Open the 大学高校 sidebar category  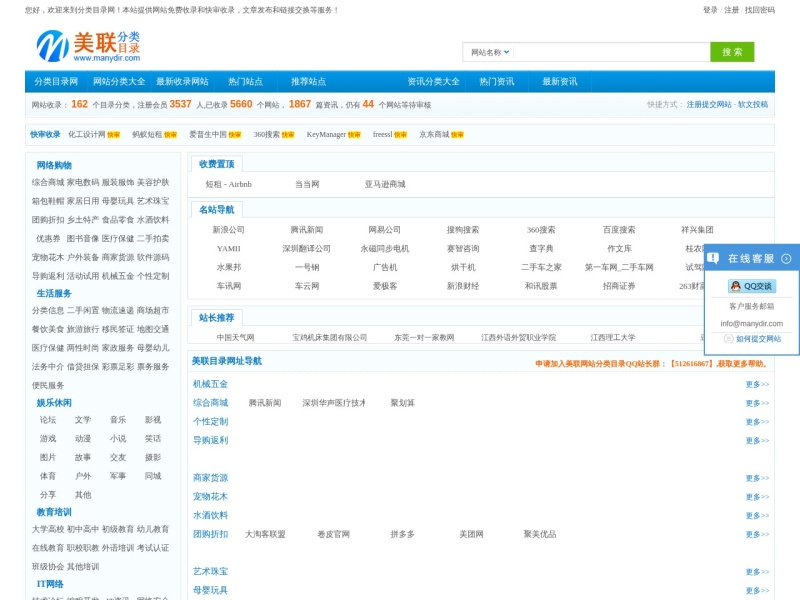tap(48, 530)
